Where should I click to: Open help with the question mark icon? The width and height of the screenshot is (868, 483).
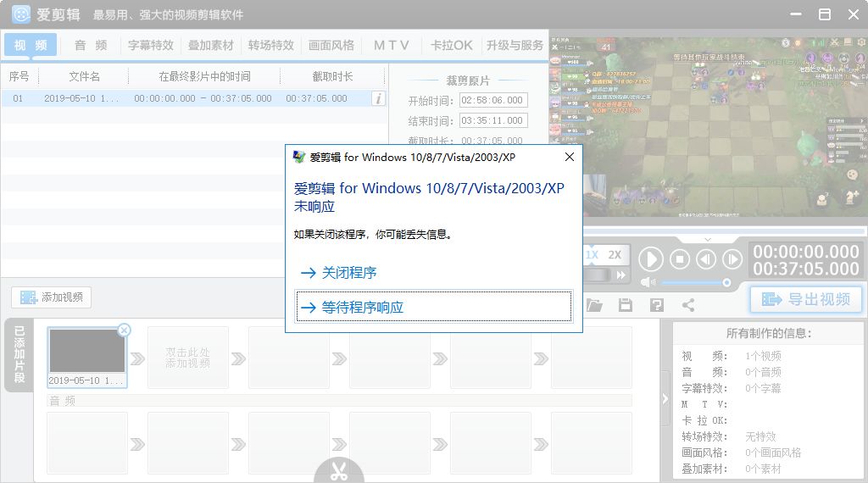tap(657, 305)
